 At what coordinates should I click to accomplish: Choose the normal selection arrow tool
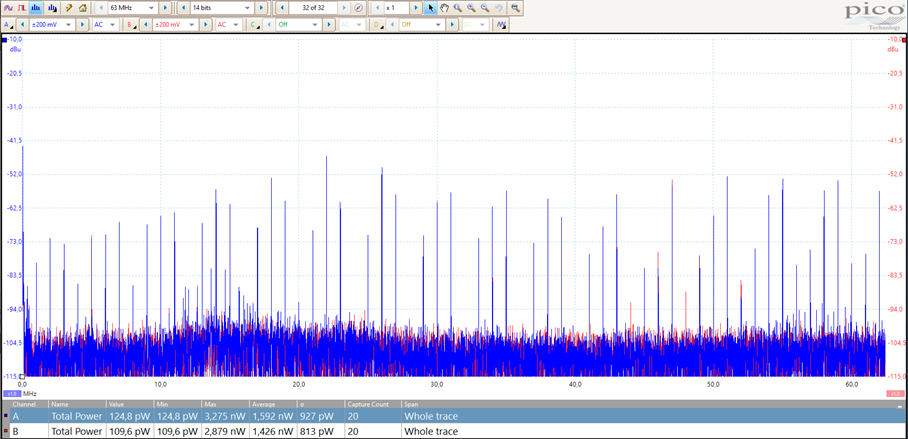point(431,7)
